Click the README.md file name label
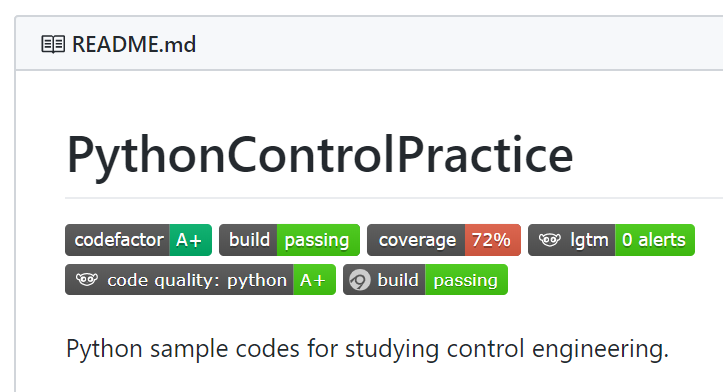Screen dimensions: 723x392 tap(134, 45)
